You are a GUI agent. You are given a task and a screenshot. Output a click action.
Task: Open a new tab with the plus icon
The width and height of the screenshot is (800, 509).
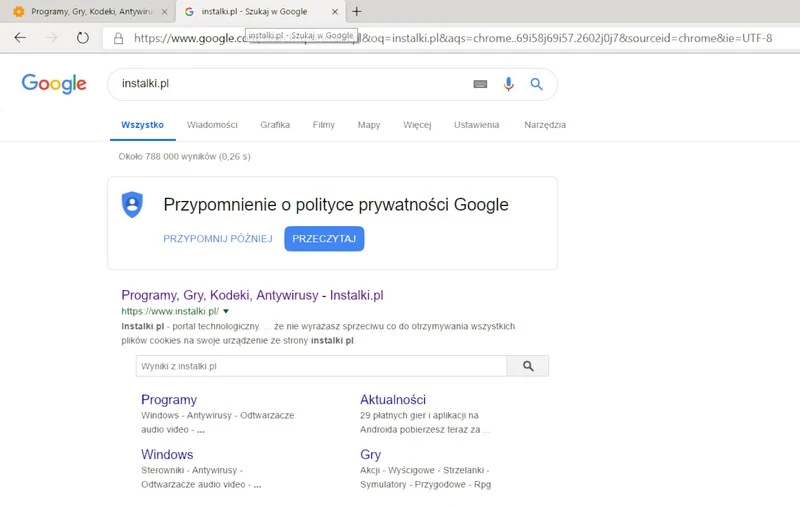(357, 11)
